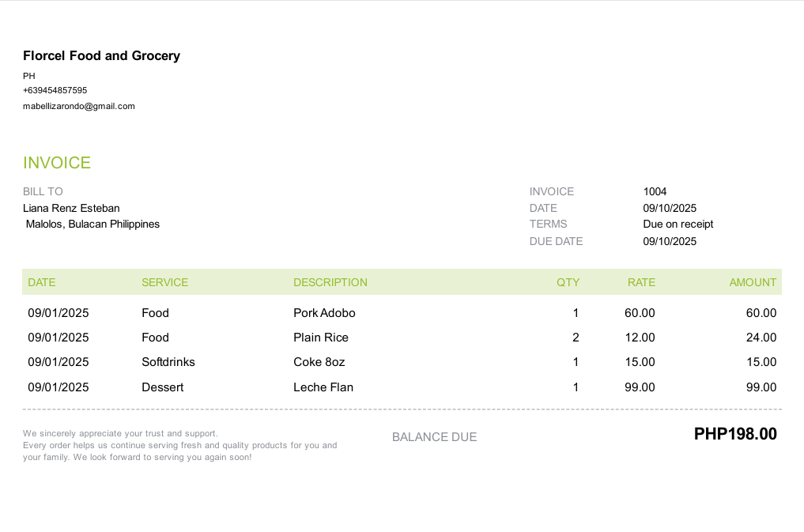Click the invoice number 1004
Image resolution: width=804 pixels, height=532 pixels.
pos(655,191)
